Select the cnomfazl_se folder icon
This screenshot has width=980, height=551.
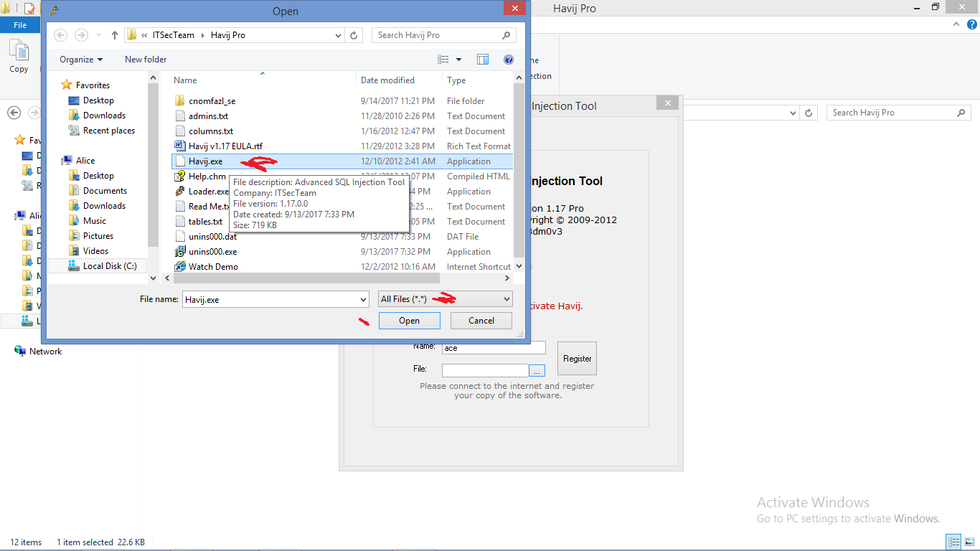click(x=180, y=101)
